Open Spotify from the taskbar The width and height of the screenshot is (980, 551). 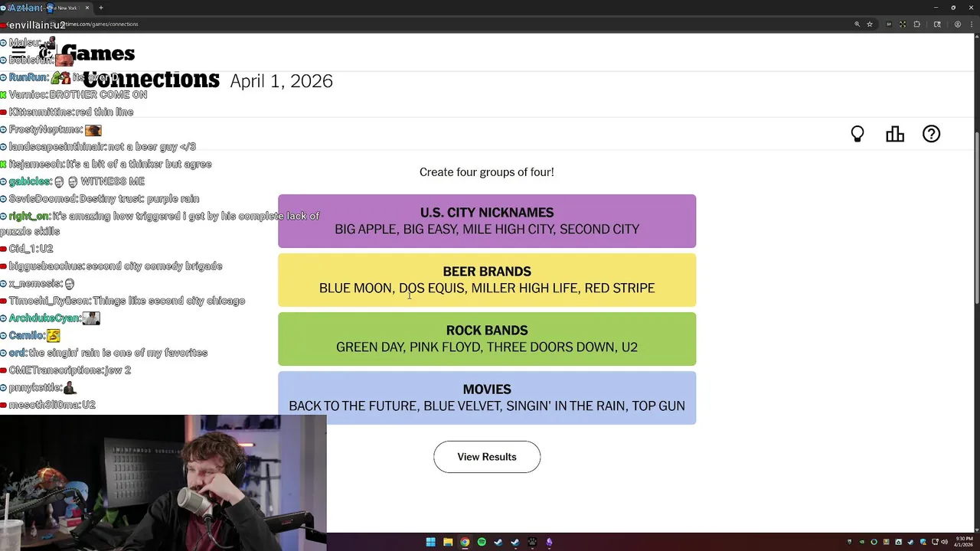[x=482, y=543]
